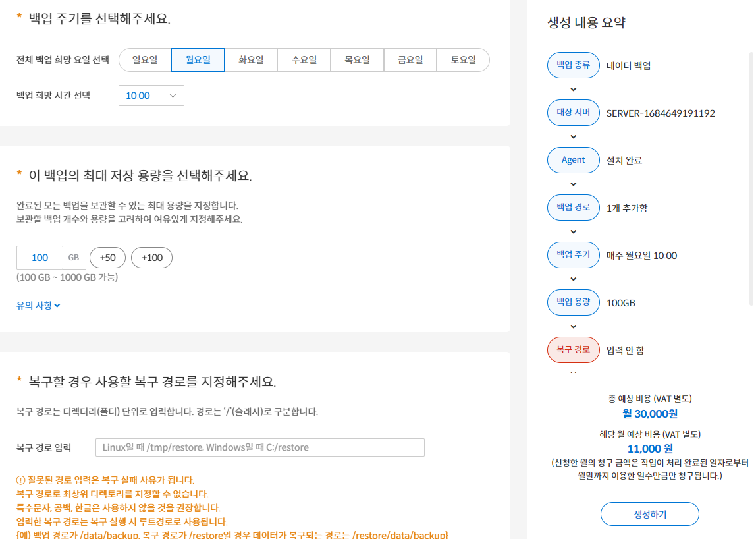Image resolution: width=756 pixels, height=539 pixels.
Task: Click the capacity field showing 100 GB
Action: click(51, 258)
